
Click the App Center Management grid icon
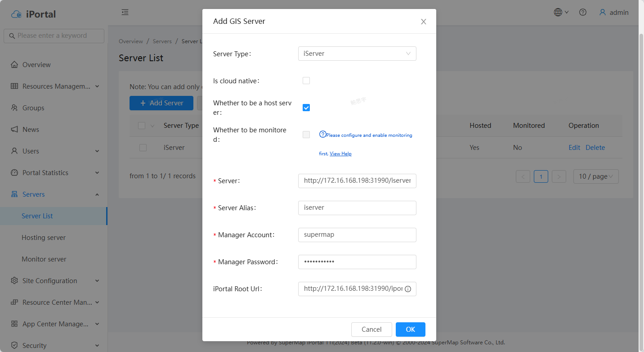point(14,324)
